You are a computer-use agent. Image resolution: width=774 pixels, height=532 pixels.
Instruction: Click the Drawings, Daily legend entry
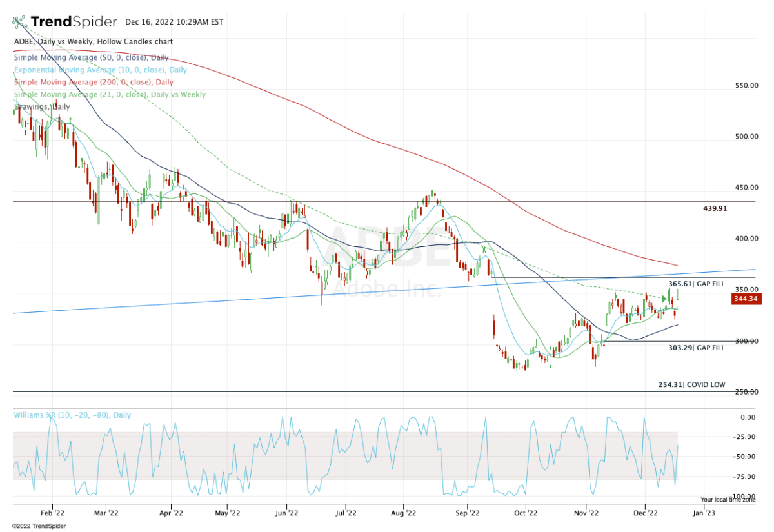coord(41,106)
